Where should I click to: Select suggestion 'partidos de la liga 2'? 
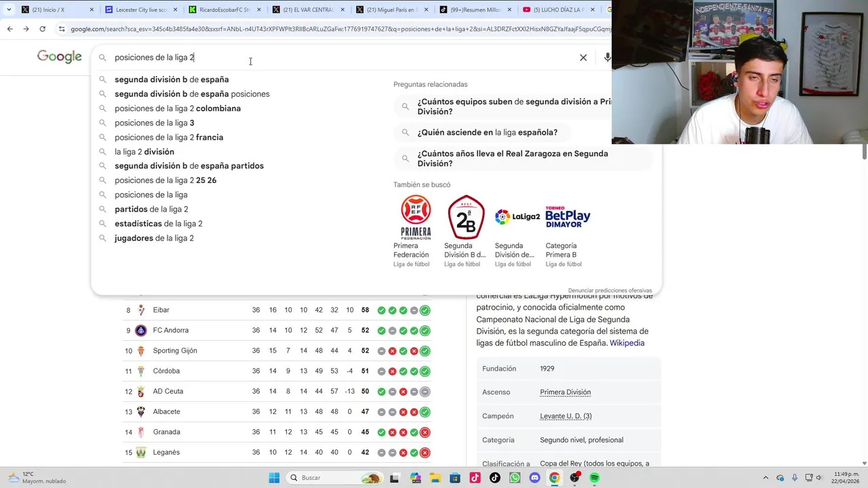(151, 209)
